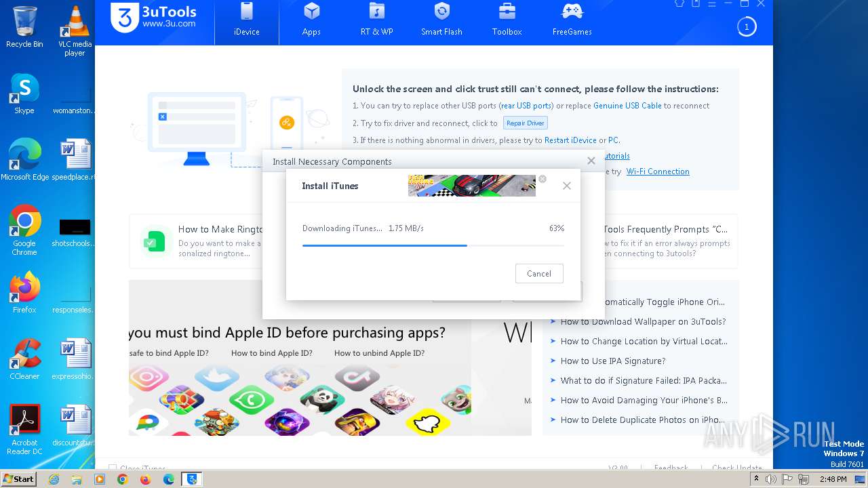Open the expressohio Word document
The height and width of the screenshot is (488, 868).
point(75,359)
